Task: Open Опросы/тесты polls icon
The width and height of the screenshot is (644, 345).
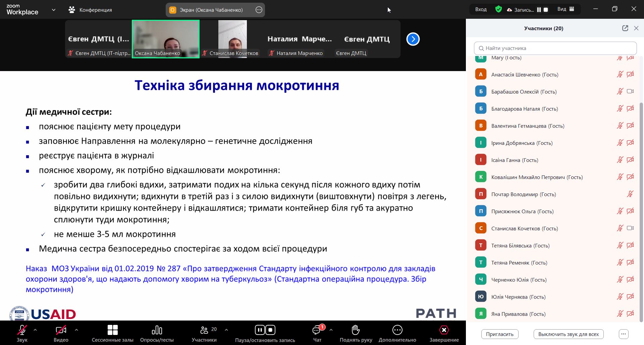Action: pyautogui.click(x=157, y=330)
